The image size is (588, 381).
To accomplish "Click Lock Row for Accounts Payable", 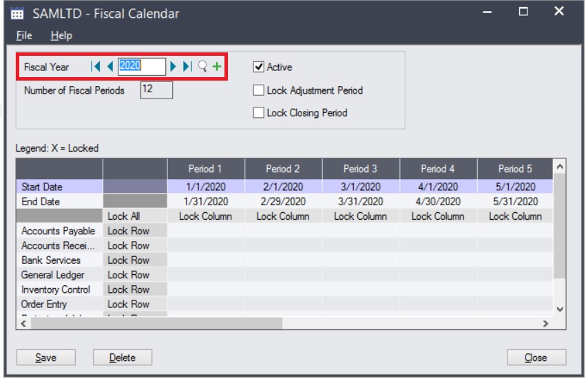I will [135, 231].
